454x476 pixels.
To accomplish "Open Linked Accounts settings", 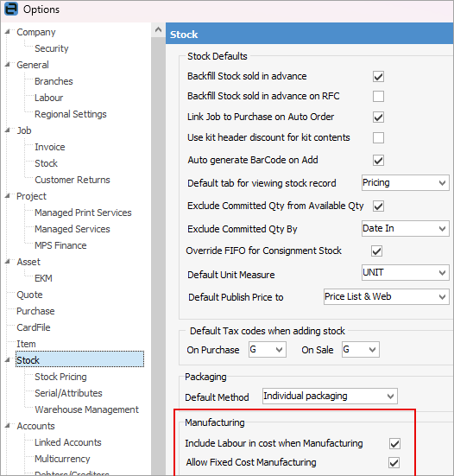I will click(68, 442).
